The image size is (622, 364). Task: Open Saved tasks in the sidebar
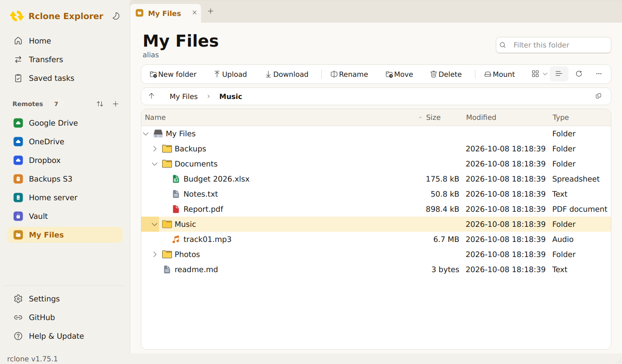65,78
